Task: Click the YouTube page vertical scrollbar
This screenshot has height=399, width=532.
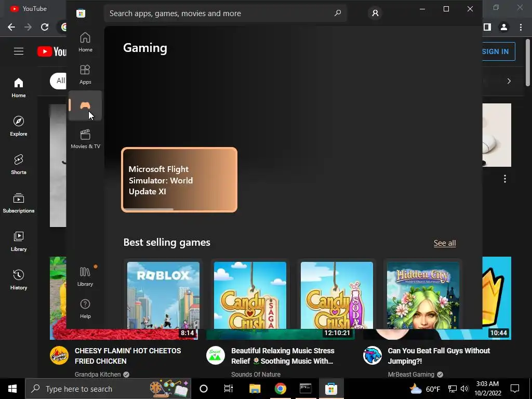Action: click(x=528, y=63)
